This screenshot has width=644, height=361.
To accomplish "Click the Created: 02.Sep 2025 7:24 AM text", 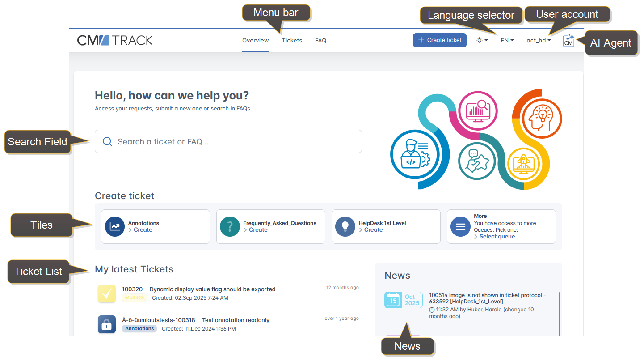I will point(190,298).
